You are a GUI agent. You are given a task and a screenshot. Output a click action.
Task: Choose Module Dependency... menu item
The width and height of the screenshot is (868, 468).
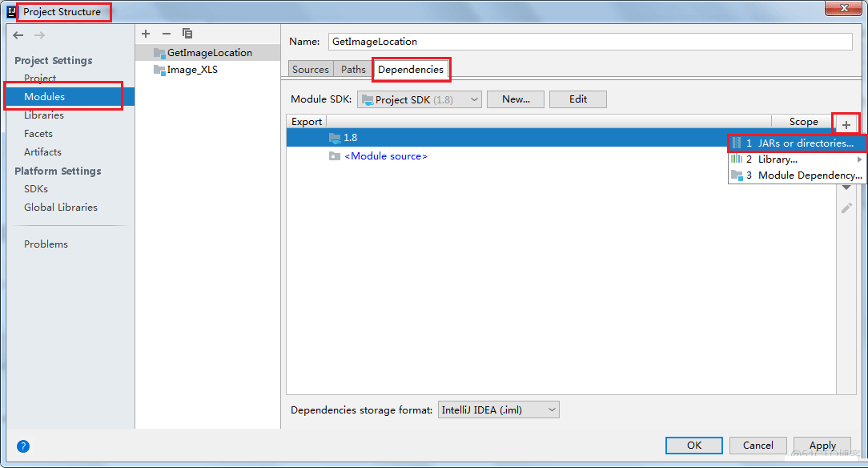(x=798, y=175)
